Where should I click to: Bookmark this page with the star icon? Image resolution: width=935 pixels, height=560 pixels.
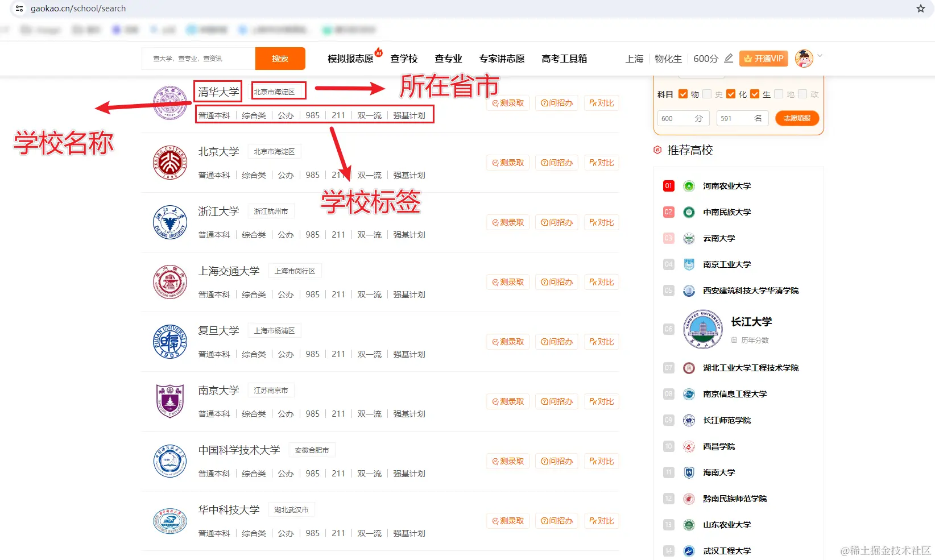921,9
